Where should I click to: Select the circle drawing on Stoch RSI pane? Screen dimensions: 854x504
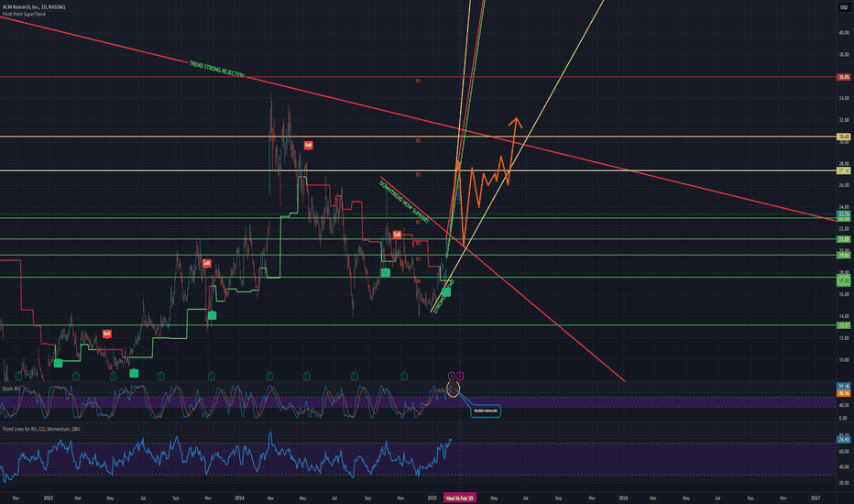(454, 389)
